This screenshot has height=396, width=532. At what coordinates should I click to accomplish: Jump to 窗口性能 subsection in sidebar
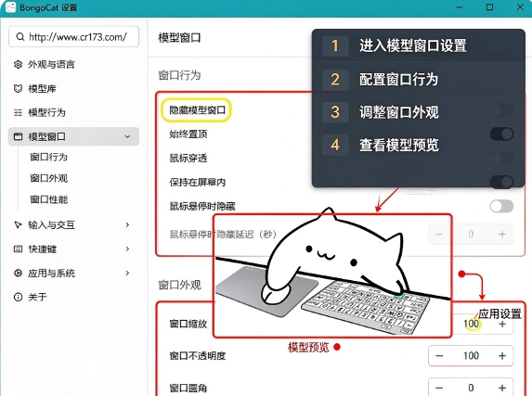pyautogui.click(x=49, y=199)
